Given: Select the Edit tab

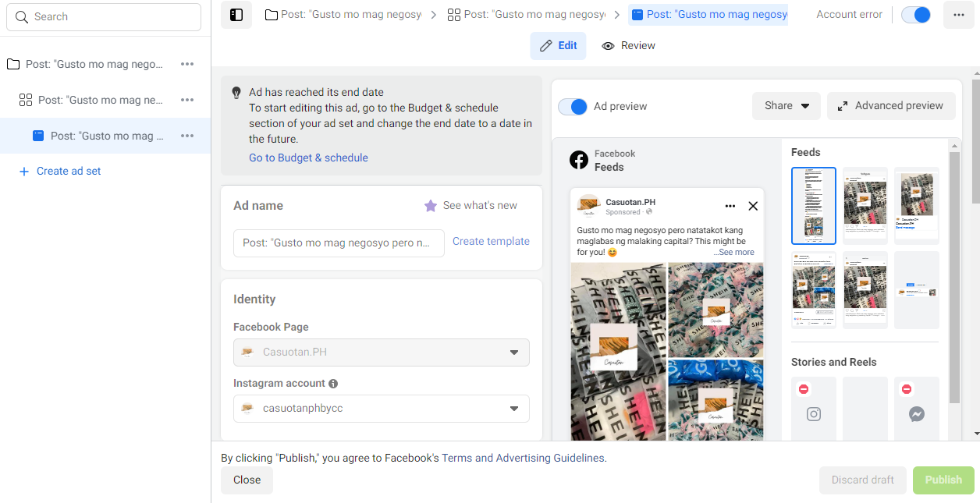Looking at the screenshot, I should coord(559,46).
